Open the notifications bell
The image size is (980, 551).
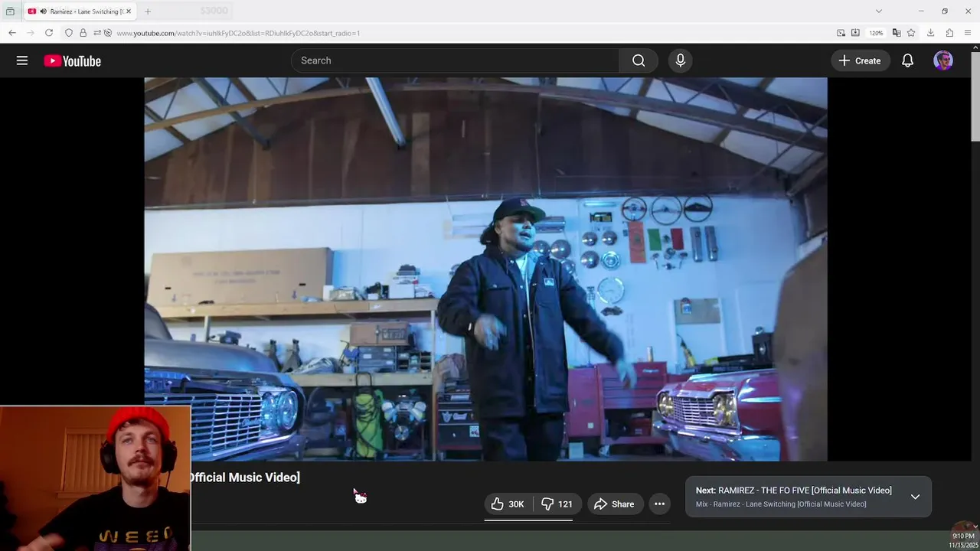tap(907, 60)
